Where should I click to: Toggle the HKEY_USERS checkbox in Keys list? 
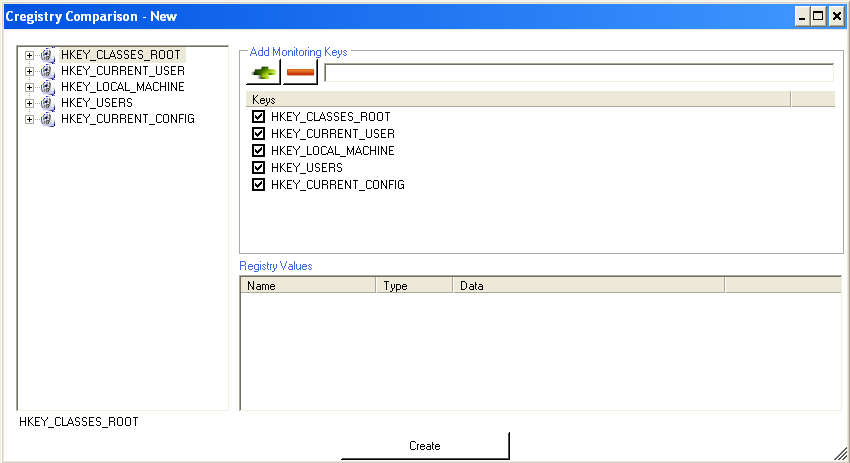pyautogui.click(x=259, y=168)
